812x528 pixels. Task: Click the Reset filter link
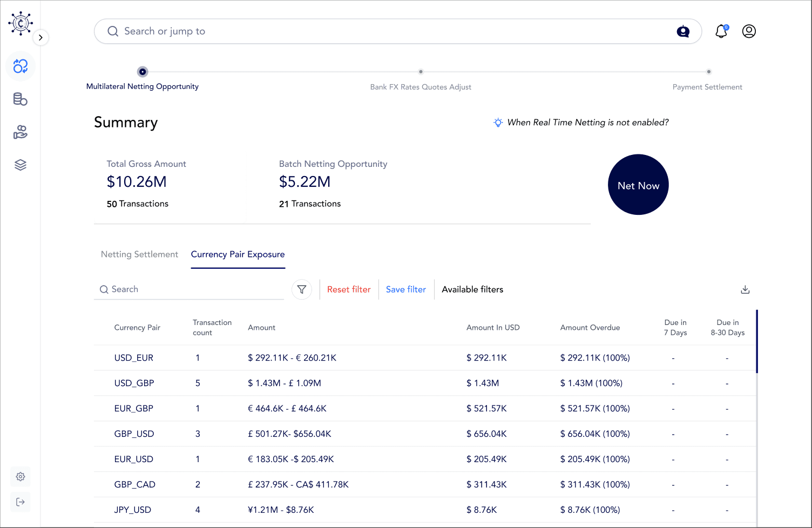(x=349, y=289)
